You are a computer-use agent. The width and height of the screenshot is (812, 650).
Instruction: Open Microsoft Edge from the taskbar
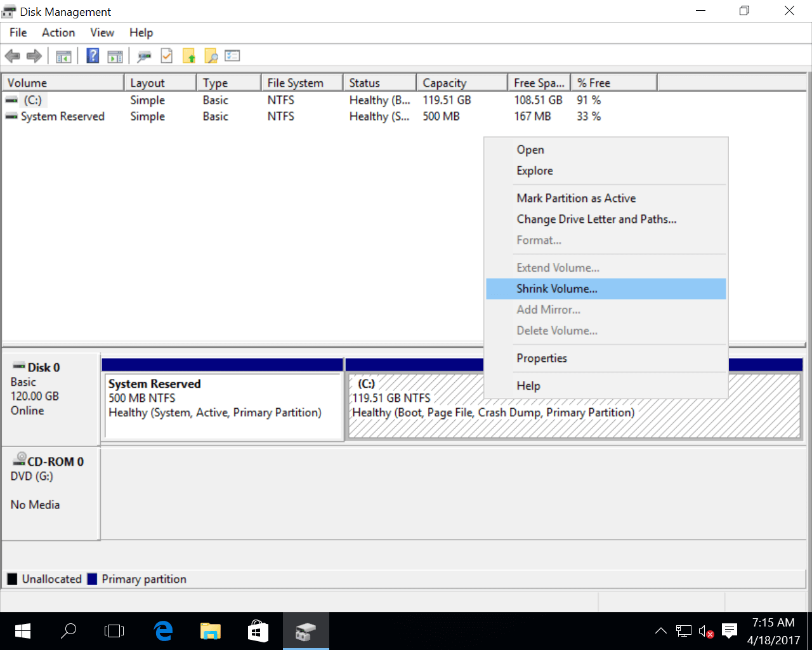pos(164,631)
